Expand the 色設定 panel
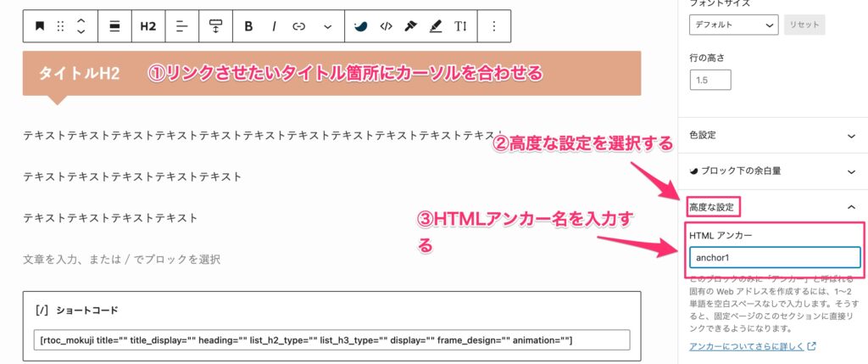Viewport: 868px width, 364px height. tap(773, 135)
